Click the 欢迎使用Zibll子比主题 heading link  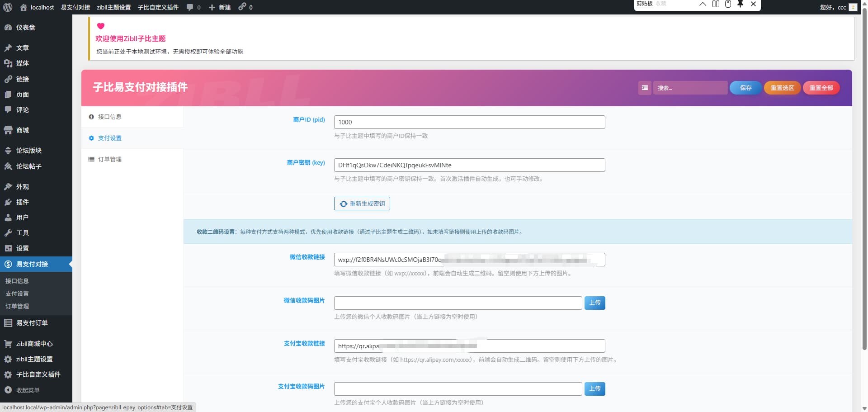point(130,38)
